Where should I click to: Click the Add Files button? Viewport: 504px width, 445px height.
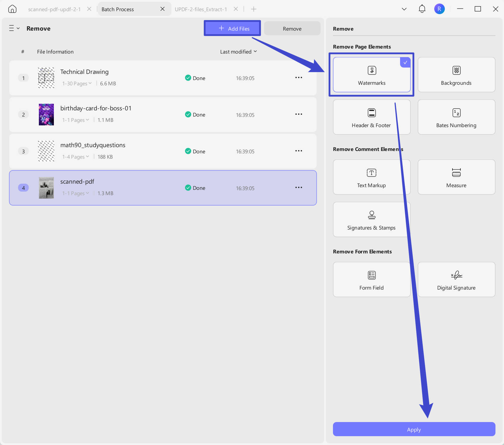(x=232, y=29)
